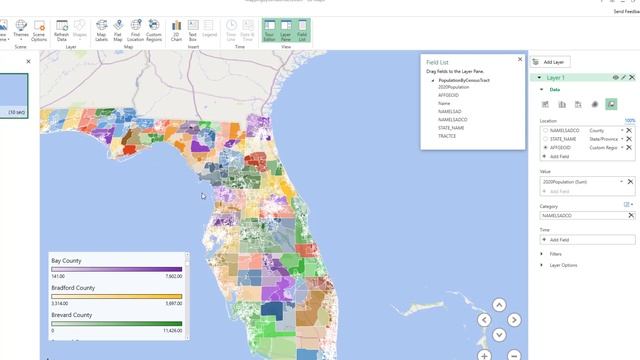The width and height of the screenshot is (640, 360).
Task: Add Field under Time
Action: click(588, 240)
